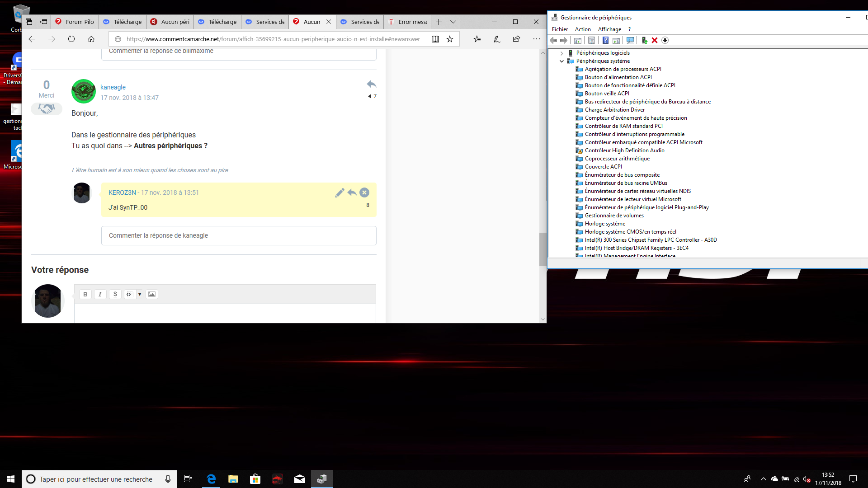Expand Périphériques logiciels tree node
The width and height of the screenshot is (868, 488).
(x=562, y=53)
